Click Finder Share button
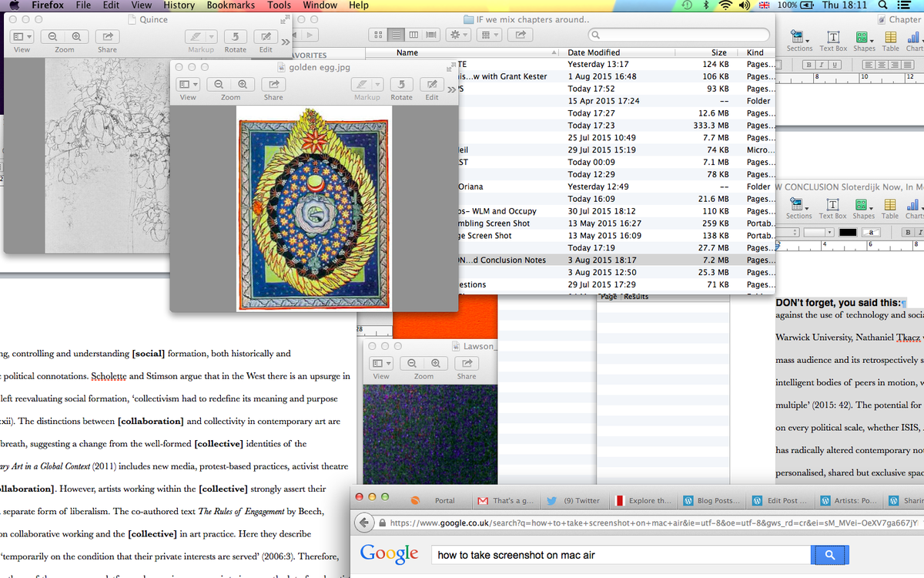 pyautogui.click(x=521, y=35)
